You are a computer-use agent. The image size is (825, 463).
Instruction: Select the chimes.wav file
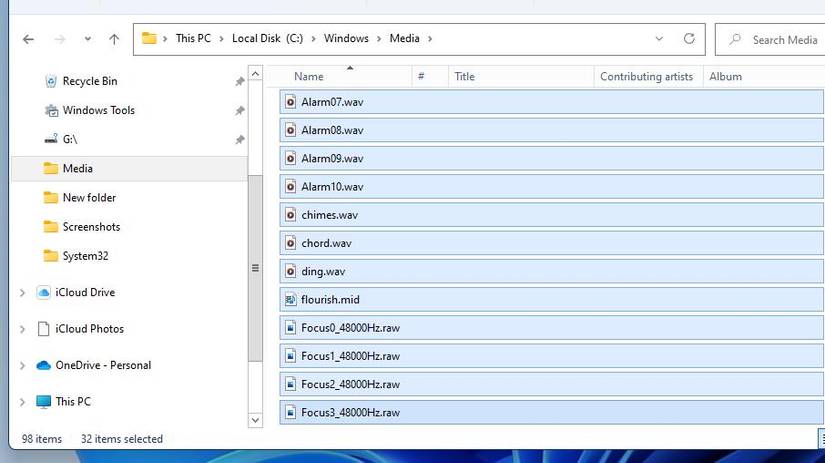point(551,215)
